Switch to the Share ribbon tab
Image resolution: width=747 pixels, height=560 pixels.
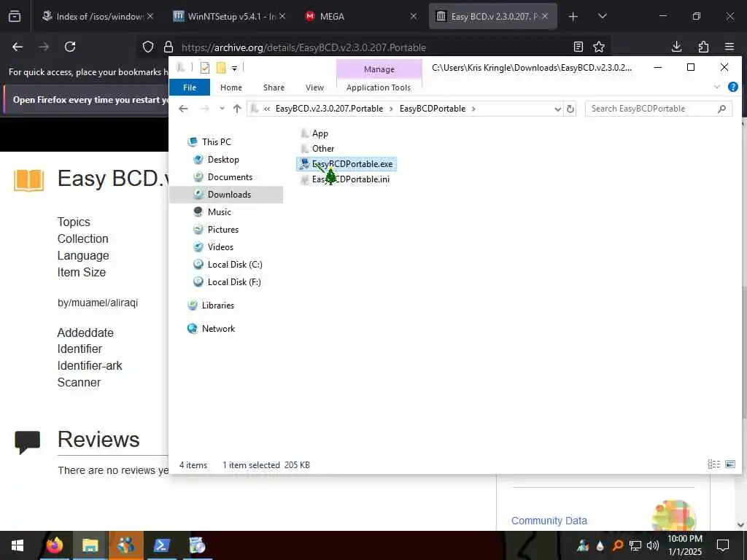274,87
